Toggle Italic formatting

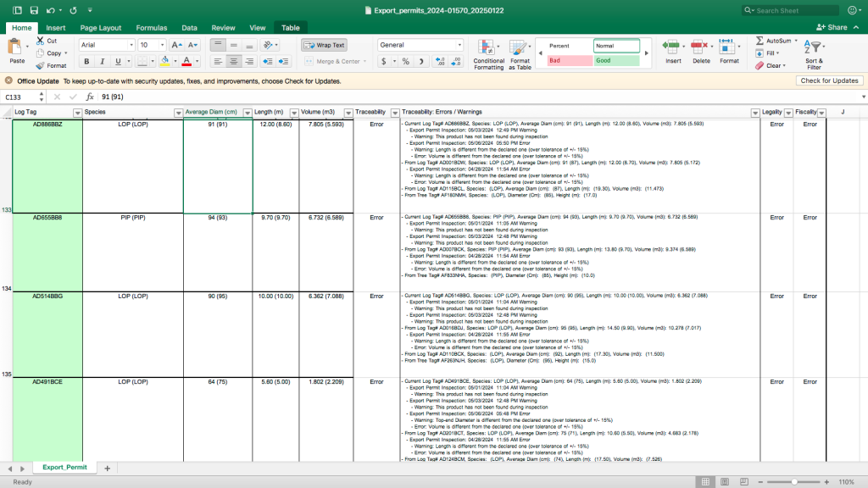click(102, 61)
